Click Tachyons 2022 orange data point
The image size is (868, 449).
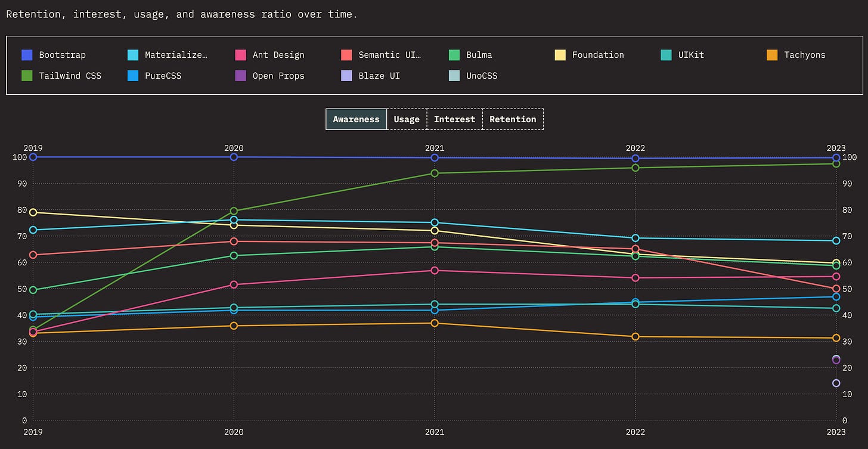(x=635, y=336)
